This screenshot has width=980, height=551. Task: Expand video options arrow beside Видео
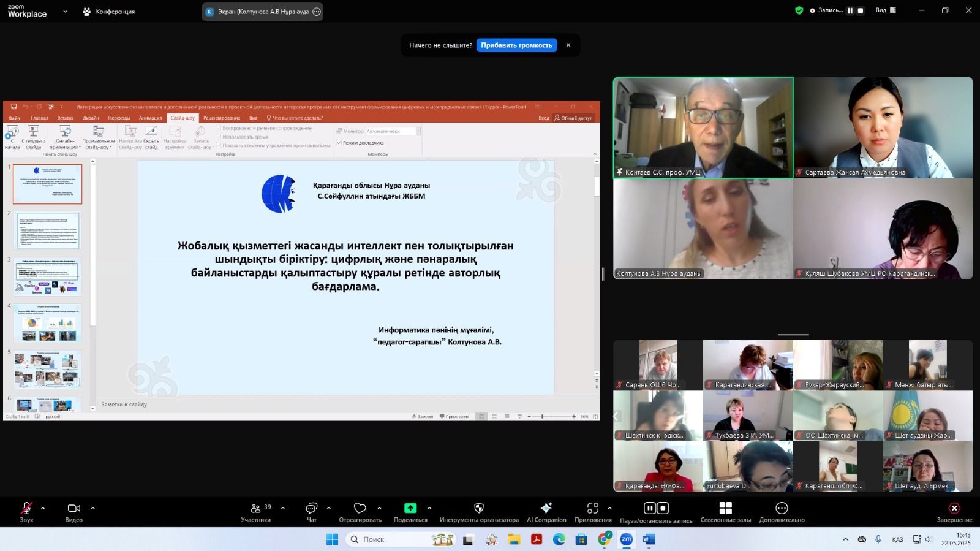(93, 508)
